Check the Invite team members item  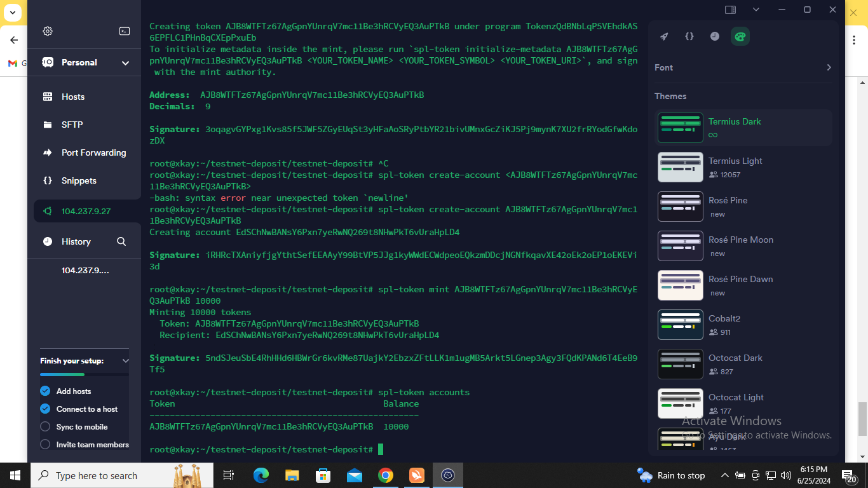pyautogui.click(x=45, y=445)
